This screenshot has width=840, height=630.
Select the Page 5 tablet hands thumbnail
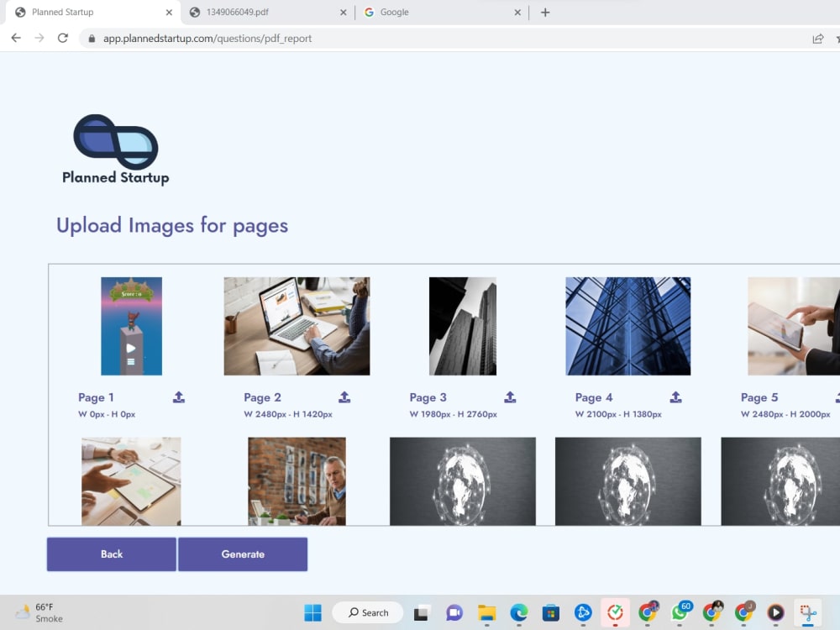(794, 326)
